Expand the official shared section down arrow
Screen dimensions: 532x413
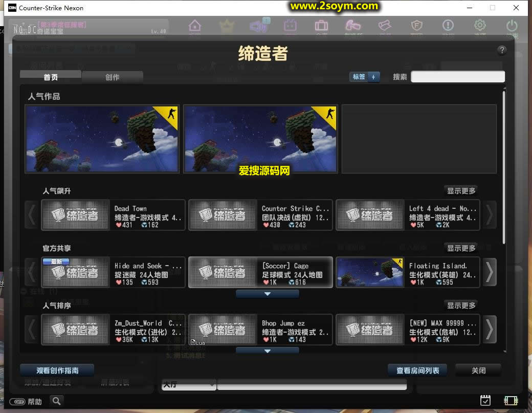(268, 294)
